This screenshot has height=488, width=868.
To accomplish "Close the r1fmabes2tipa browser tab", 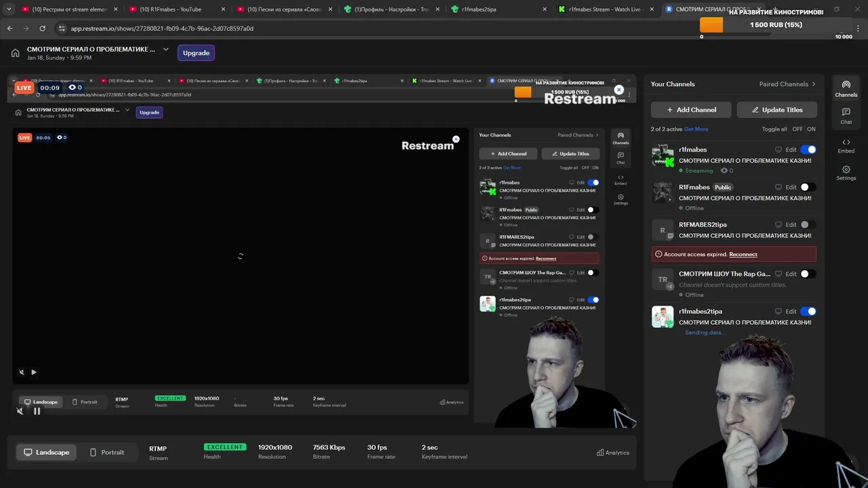I will [545, 9].
